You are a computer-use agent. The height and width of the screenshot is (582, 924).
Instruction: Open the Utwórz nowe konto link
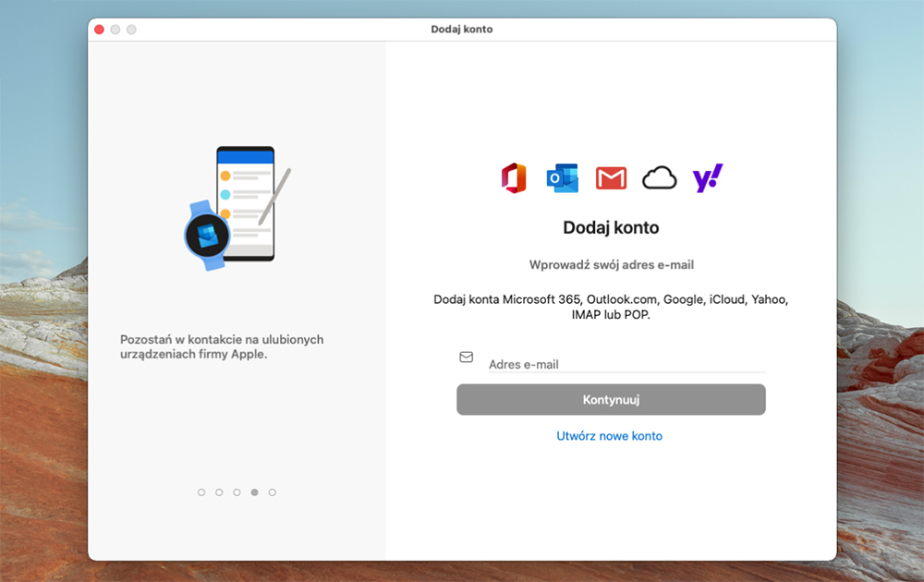[x=609, y=436]
